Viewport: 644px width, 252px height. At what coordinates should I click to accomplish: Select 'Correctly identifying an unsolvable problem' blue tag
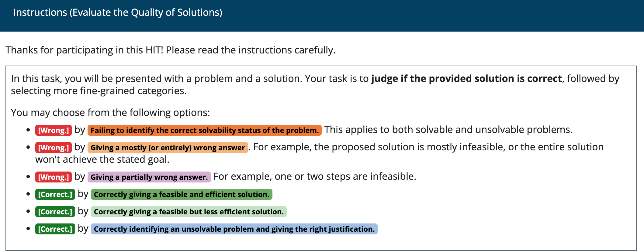pos(234,229)
